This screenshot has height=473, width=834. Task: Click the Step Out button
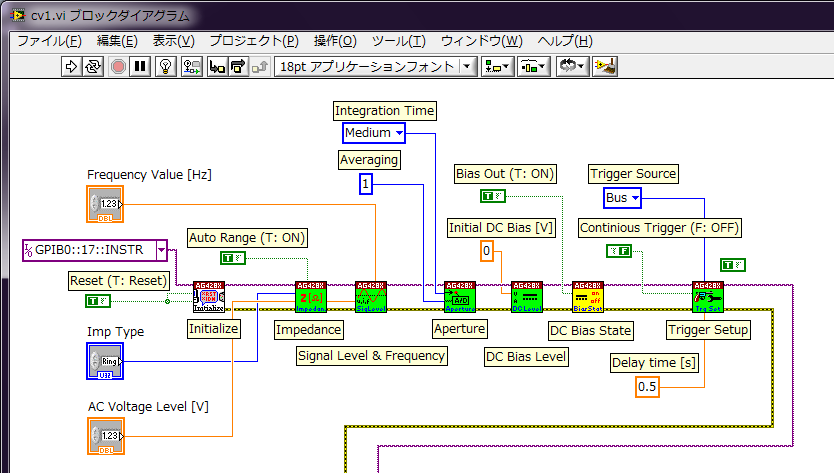pyautogui.click(x=260, y=67)
